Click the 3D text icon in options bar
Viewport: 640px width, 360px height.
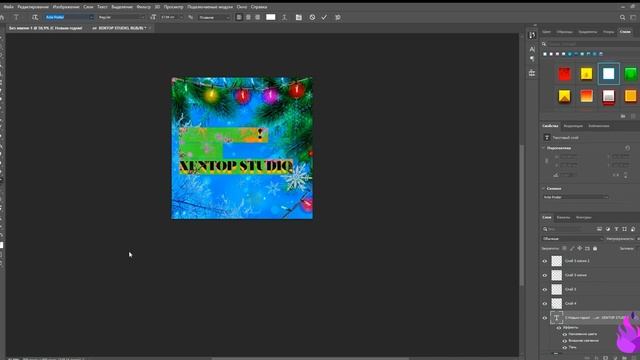(x=338, y=17)
